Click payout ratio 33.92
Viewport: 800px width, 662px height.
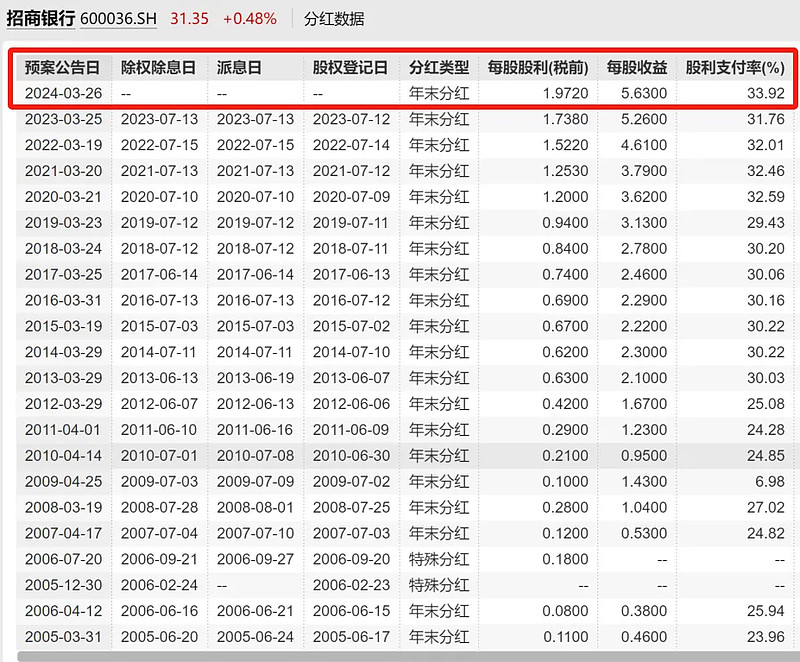(x=766, y=93)
